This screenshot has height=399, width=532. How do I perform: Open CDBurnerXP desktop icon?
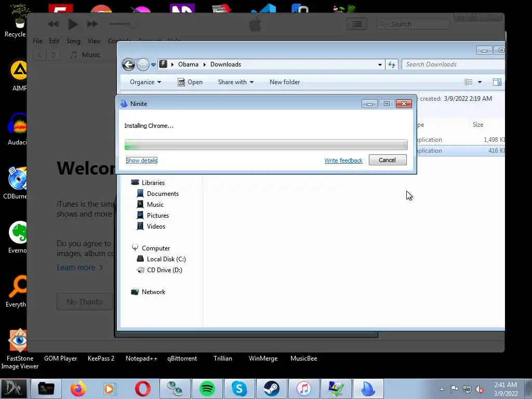[15, 183]
